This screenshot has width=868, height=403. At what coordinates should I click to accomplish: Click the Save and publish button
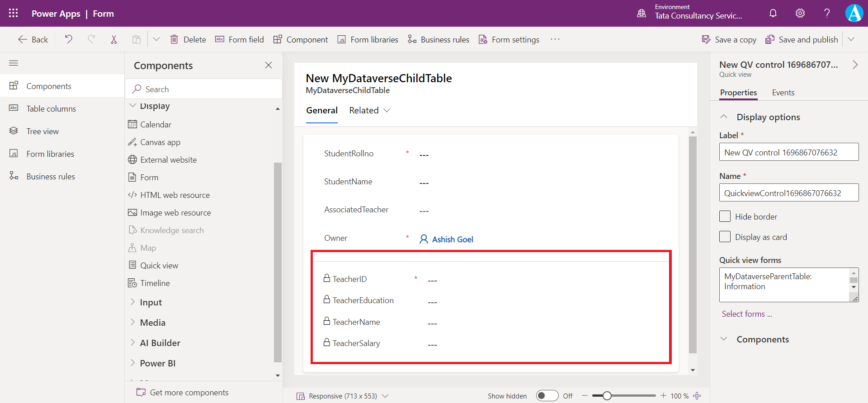[x=802, y=40]
